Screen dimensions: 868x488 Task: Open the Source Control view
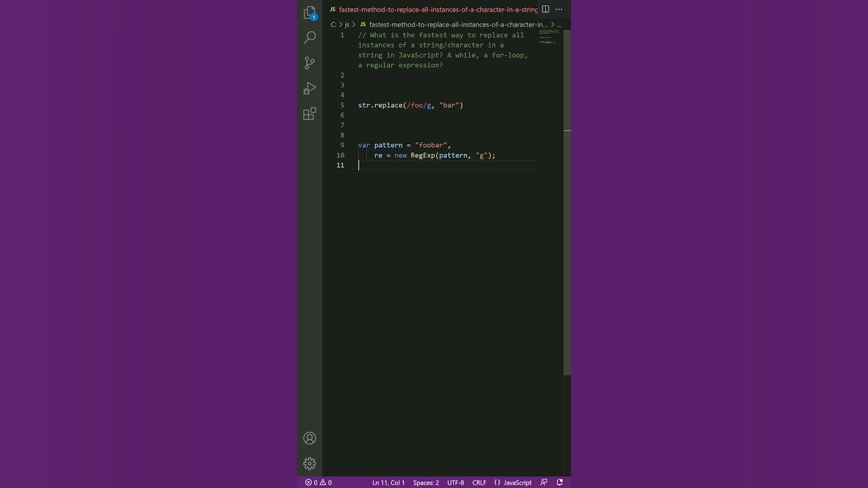[x=310, y=63]
